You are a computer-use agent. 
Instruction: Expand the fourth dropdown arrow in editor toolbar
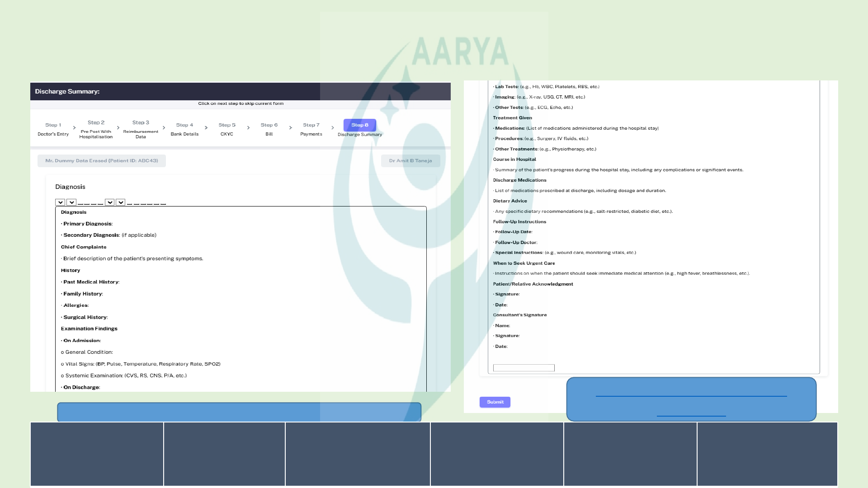click(x=120, y=202)
